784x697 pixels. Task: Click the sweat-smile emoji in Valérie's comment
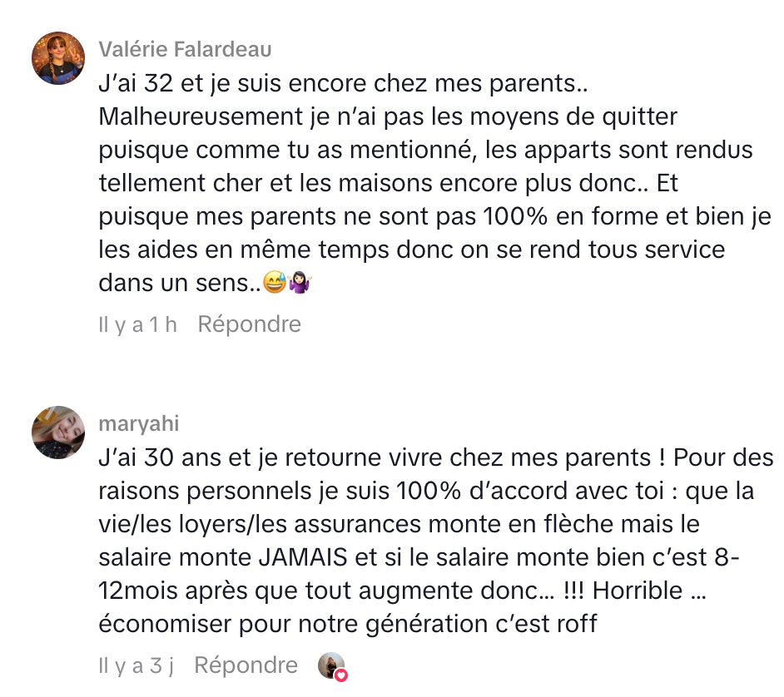pyautogui.click(x=273, y=284)
